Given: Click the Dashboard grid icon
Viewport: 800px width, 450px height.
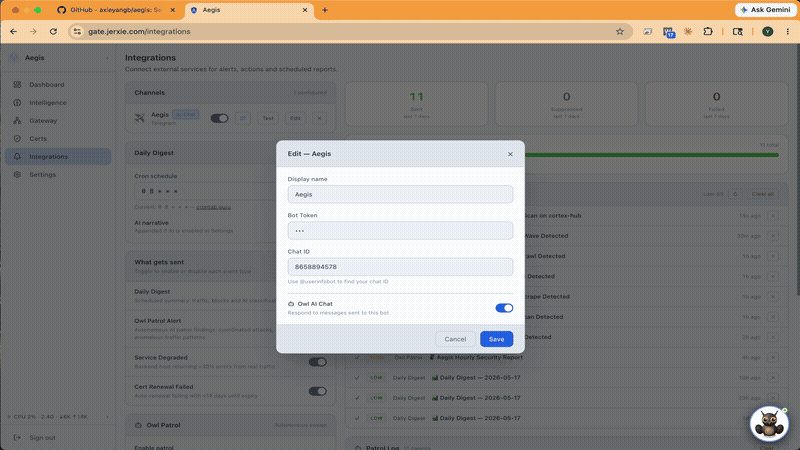Looking at the screenshot, I should (17, 85).
